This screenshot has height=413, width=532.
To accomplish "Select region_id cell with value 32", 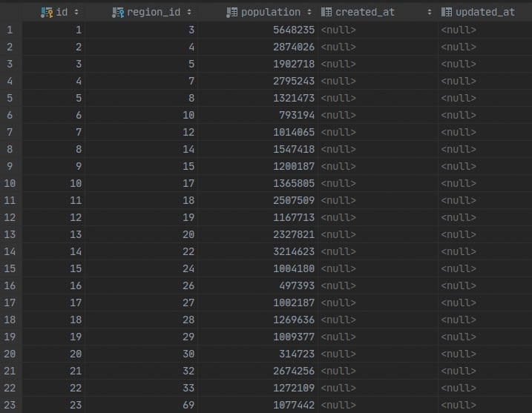I will point(142,371).
